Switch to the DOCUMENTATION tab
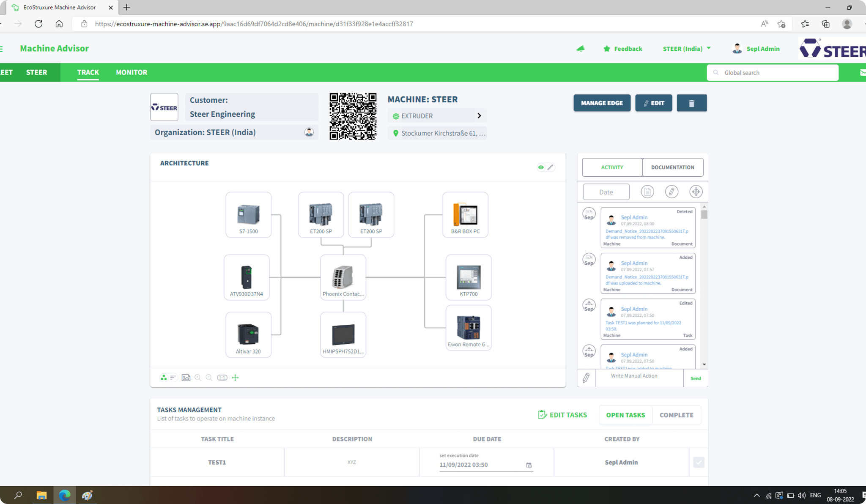This screenshot has width=866, height=504. (x=672, y=167)
